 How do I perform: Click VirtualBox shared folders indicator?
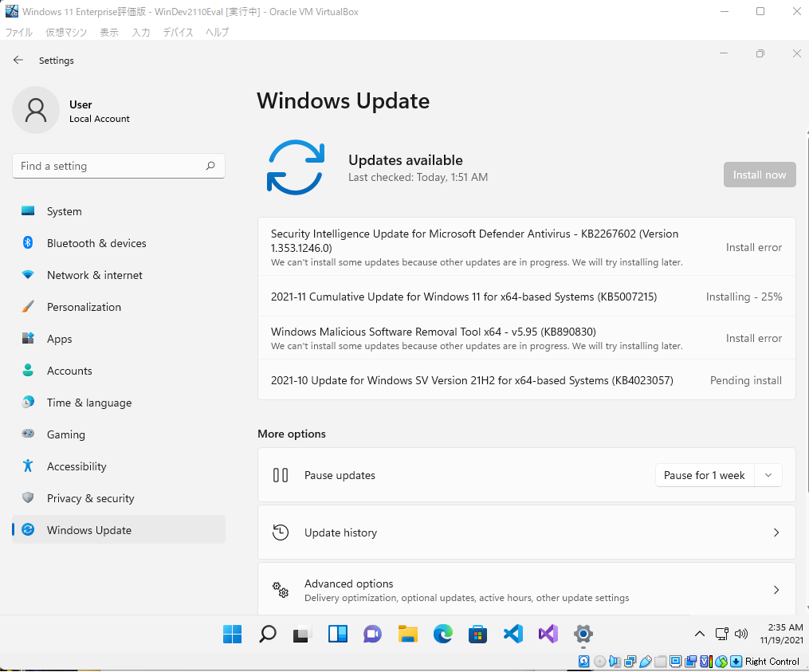(x=661, y=661)
